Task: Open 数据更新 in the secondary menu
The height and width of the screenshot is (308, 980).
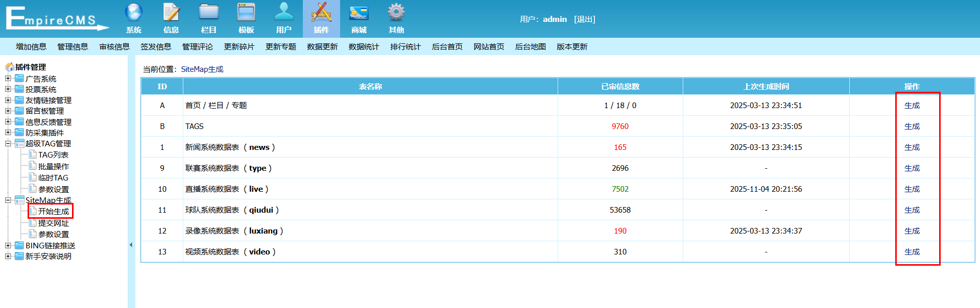Action: click(322, 47)
